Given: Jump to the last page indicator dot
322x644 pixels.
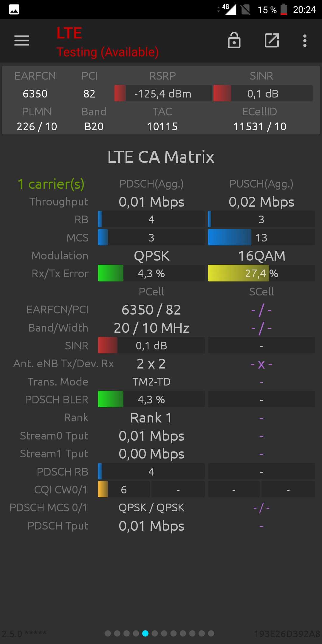Looking at the screenshot, I should tap(211, 633).
